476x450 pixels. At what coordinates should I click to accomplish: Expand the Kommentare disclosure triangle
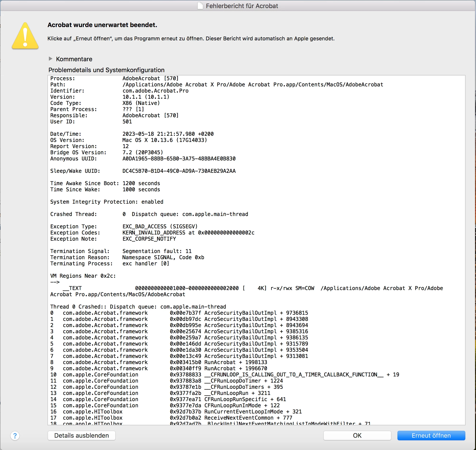pos(50,59)
